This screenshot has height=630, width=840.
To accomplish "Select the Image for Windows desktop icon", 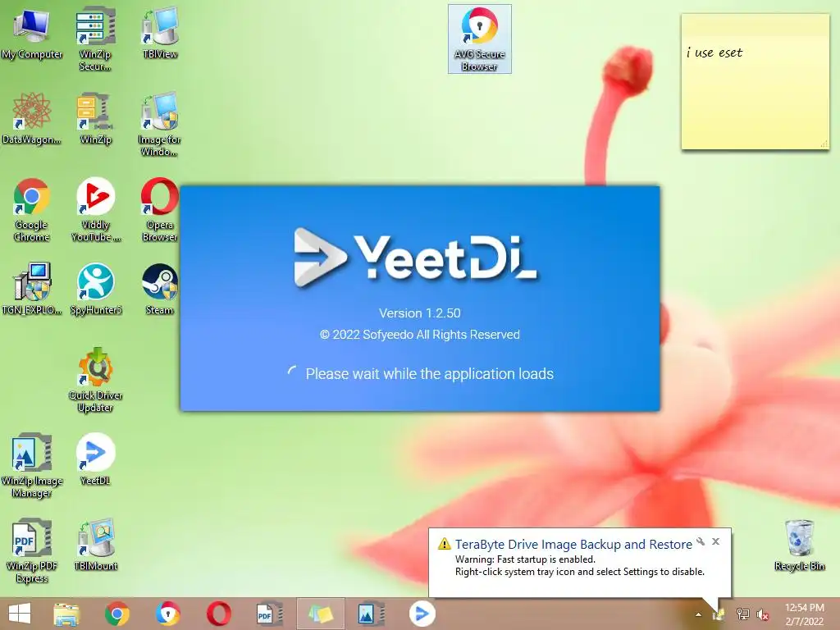I will (160, 125).
